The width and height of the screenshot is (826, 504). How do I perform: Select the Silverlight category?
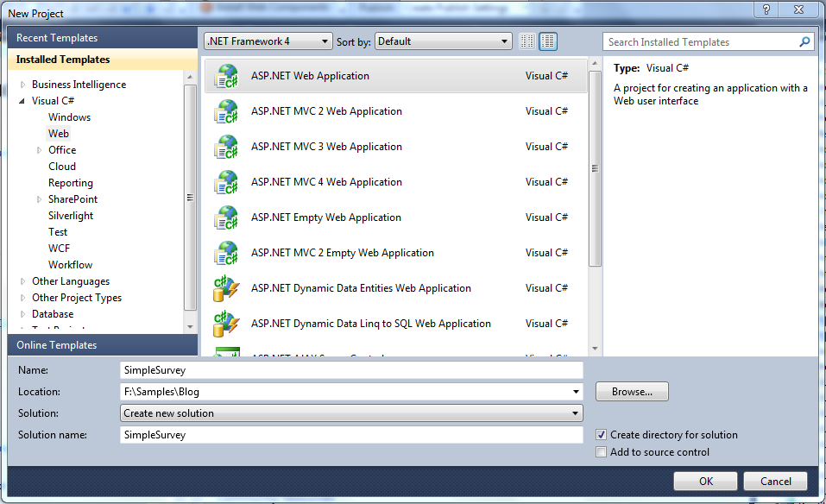[71, 216]
